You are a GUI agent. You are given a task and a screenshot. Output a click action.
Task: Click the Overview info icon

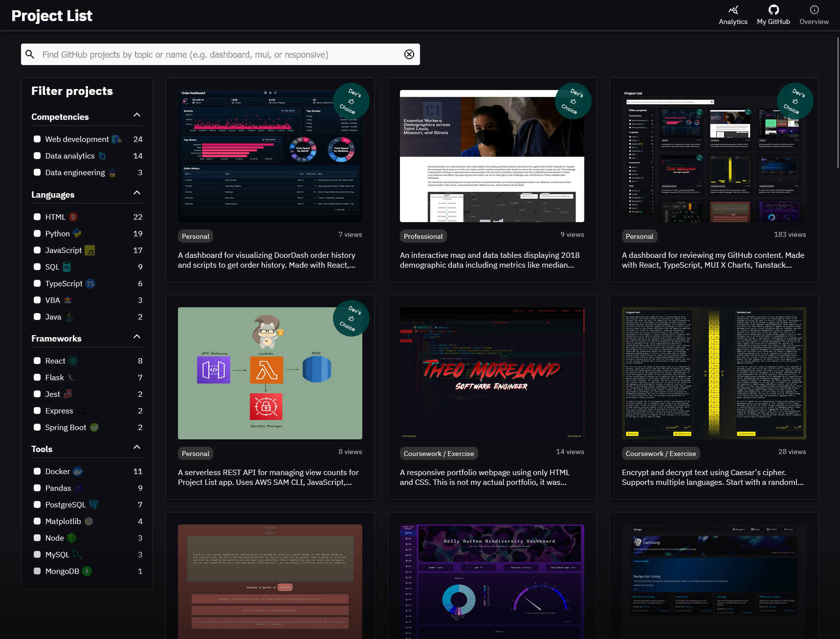pyautogui.click(x=814, y=10)
